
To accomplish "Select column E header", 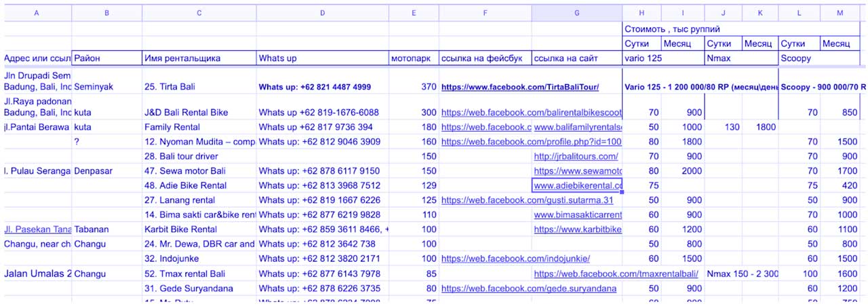I will pyautogui.click(x=414, y=13).
